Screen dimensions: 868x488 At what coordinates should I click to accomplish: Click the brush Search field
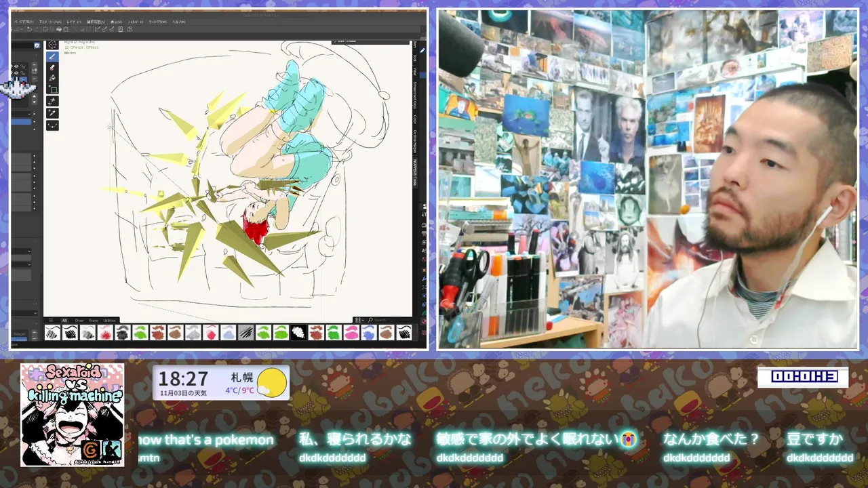[390, 320]
